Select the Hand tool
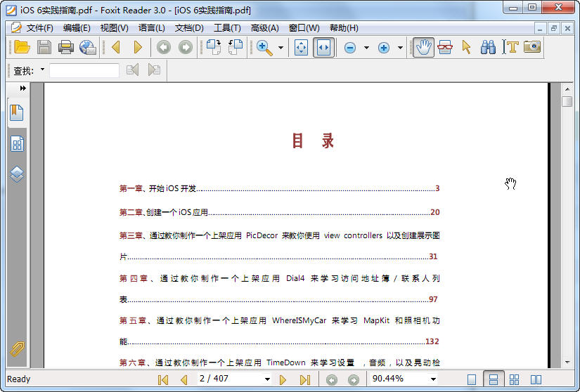Image resolution: width=580 pixels, height=392 pixels. point(423,47)
